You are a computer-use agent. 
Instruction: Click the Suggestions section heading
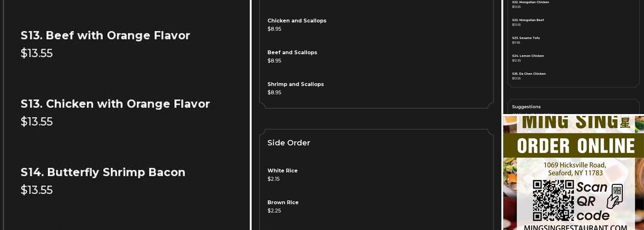click(526, 107)
